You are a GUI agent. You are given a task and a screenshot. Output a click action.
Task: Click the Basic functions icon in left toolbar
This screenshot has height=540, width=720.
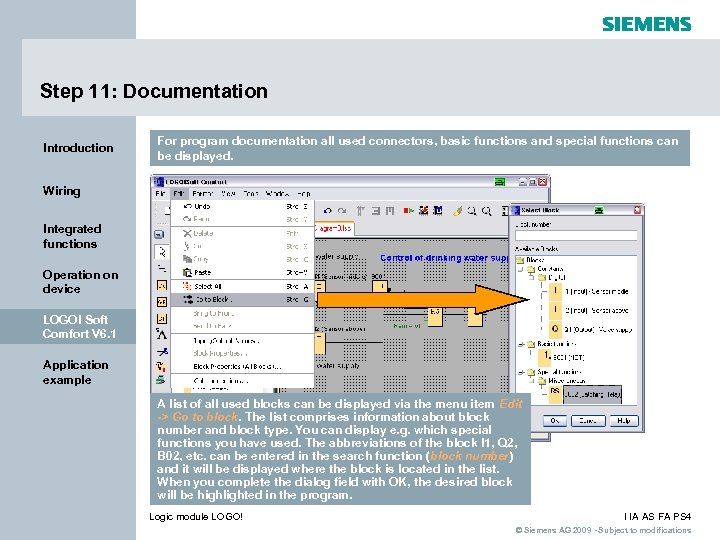tap(162, 302)
